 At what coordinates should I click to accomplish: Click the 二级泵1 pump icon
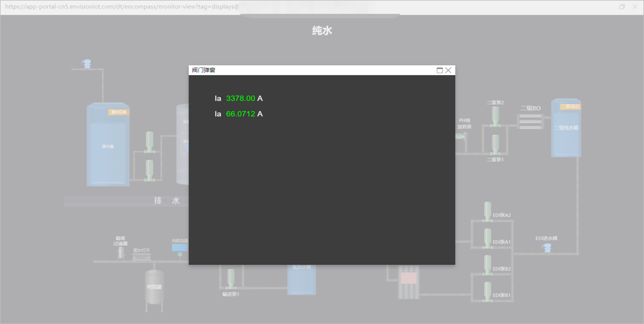pos(495,145)
